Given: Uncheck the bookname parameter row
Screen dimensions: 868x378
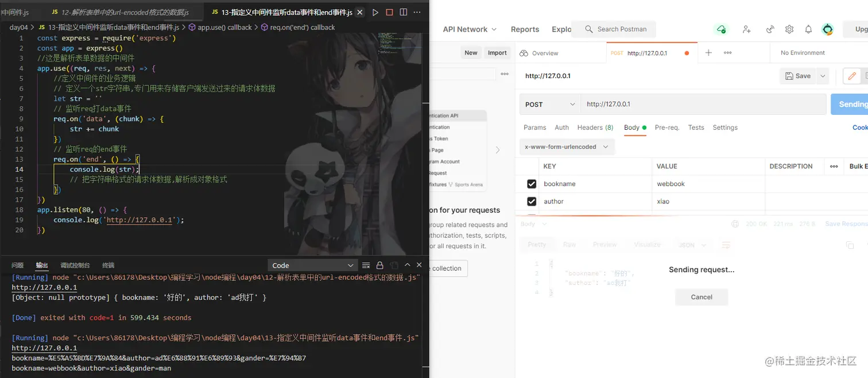Looking at the screenshot, I should [532, 183].
